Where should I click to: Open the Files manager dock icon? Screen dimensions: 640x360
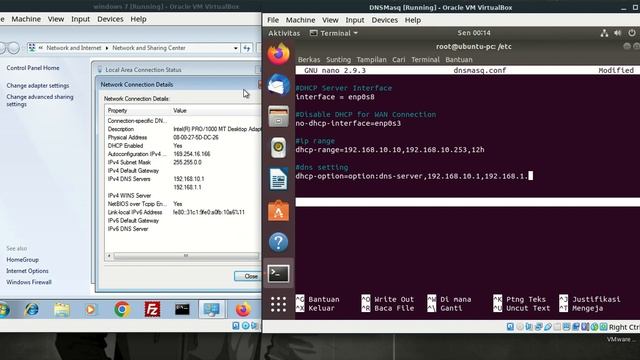278,116
